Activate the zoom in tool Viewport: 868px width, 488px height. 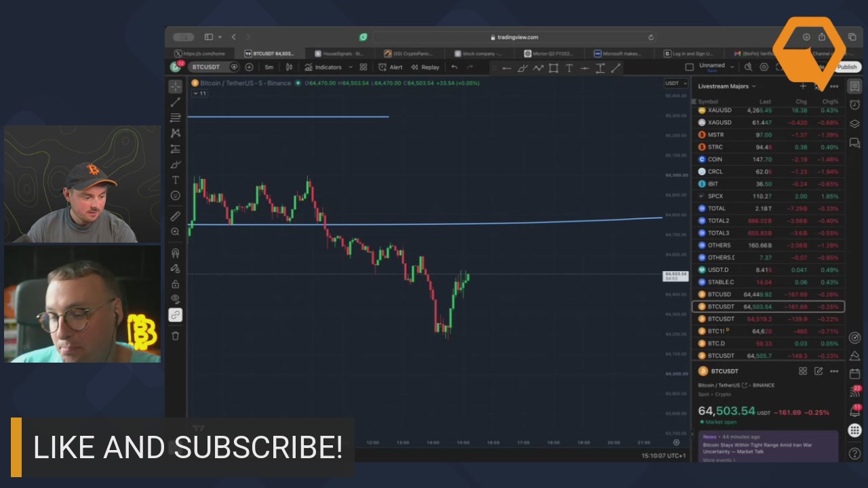point(176,232)
